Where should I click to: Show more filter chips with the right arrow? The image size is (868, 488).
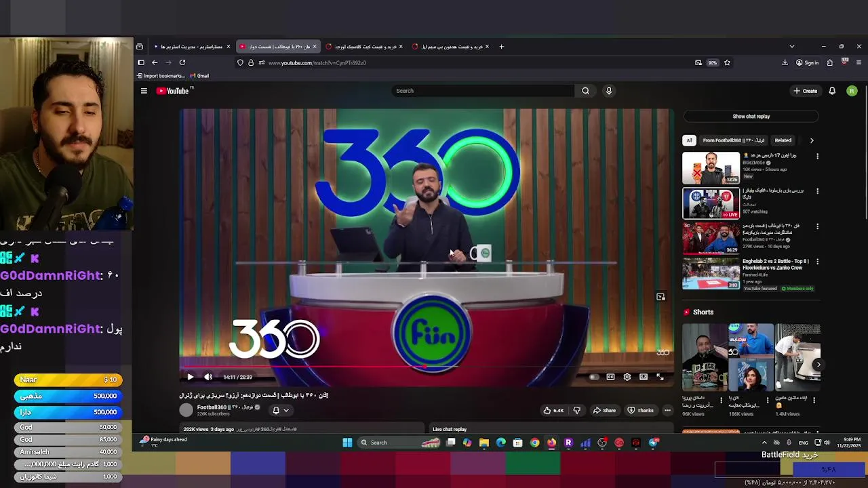click(x=812, y=140)
